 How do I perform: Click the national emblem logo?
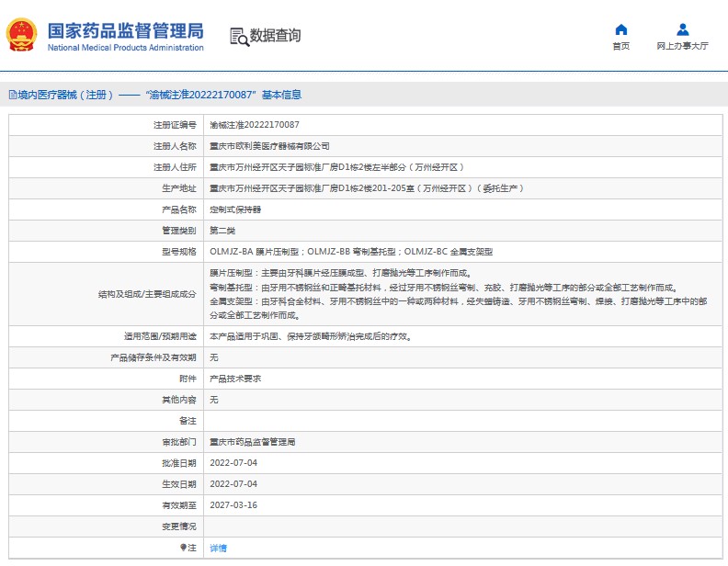coord(21,35)
